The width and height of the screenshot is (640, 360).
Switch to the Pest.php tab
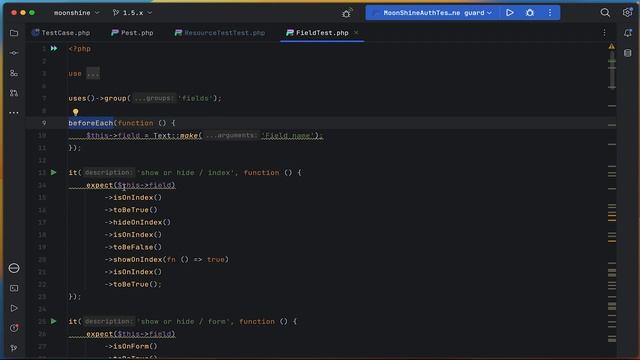click(132, 33)
